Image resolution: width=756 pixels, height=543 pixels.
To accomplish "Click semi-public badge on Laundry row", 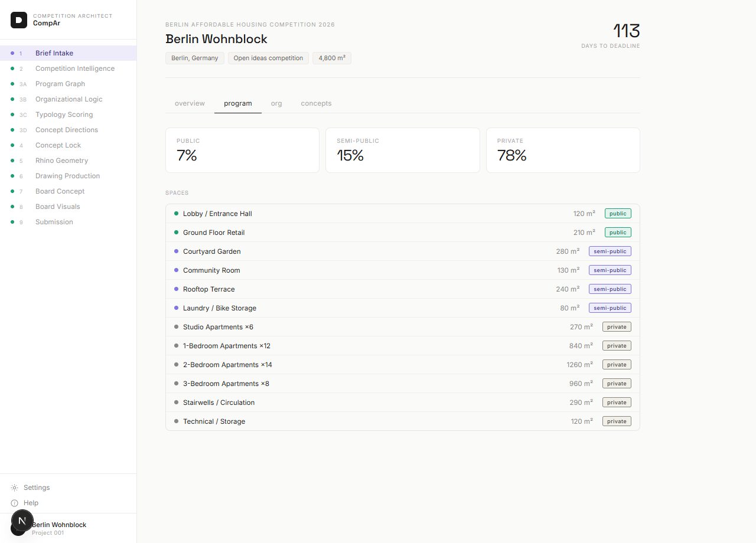I will [610, 308].
